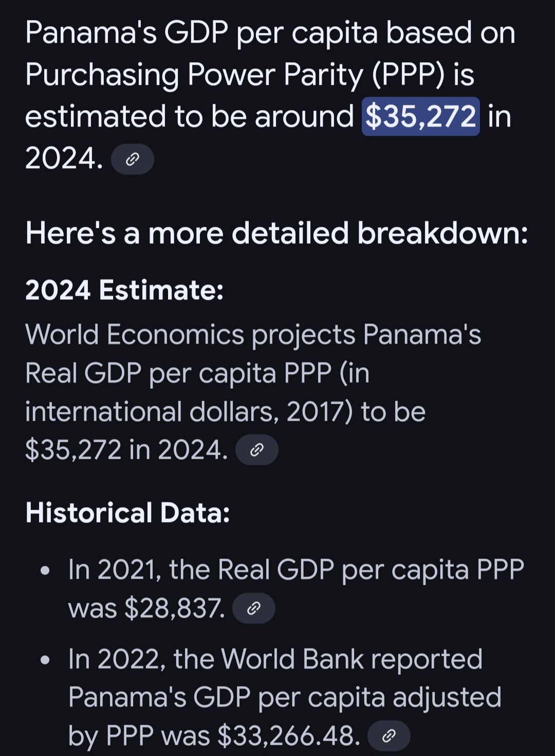The height and width of the screenshot is (756, 555).
Task: Open source link icon beside $33,266.48
Action: point(389,736)
